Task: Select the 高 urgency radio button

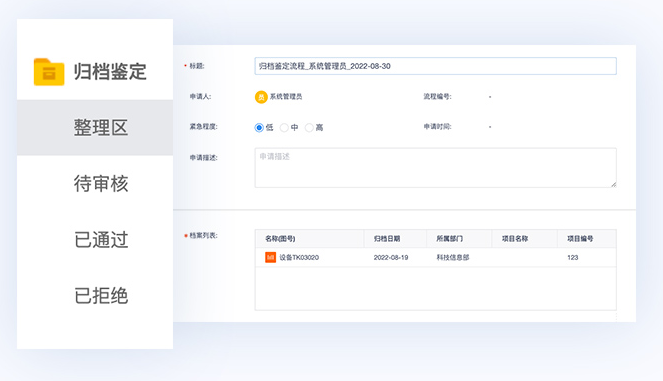Action: (x=309, y=128)
